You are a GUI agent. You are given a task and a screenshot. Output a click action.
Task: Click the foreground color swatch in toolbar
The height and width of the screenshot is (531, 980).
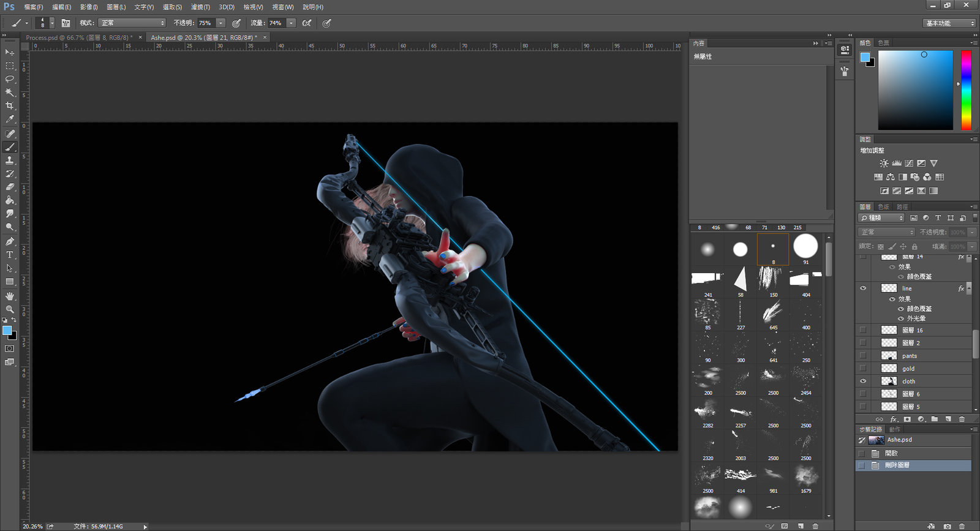[7, 331]
